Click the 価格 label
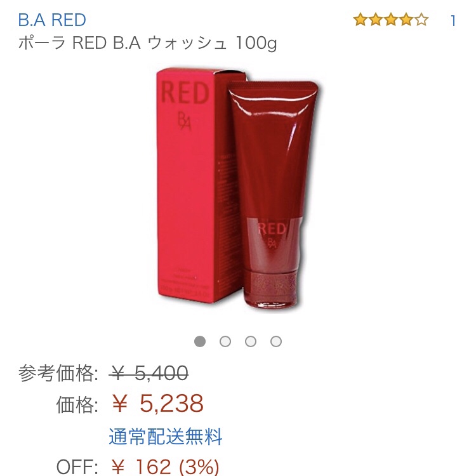Screen dimensions: 476x476 (77, 404)
